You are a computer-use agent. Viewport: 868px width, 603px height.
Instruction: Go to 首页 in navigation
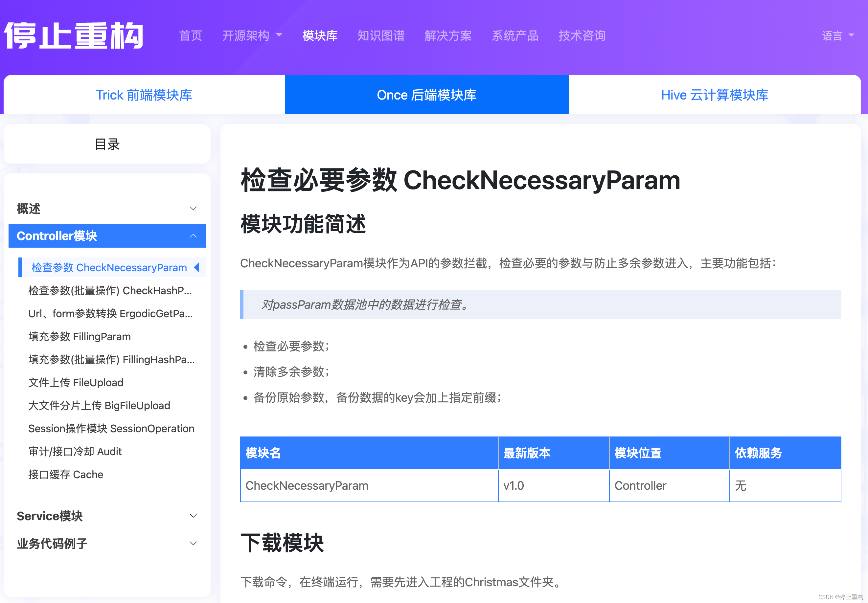point(191,35)
